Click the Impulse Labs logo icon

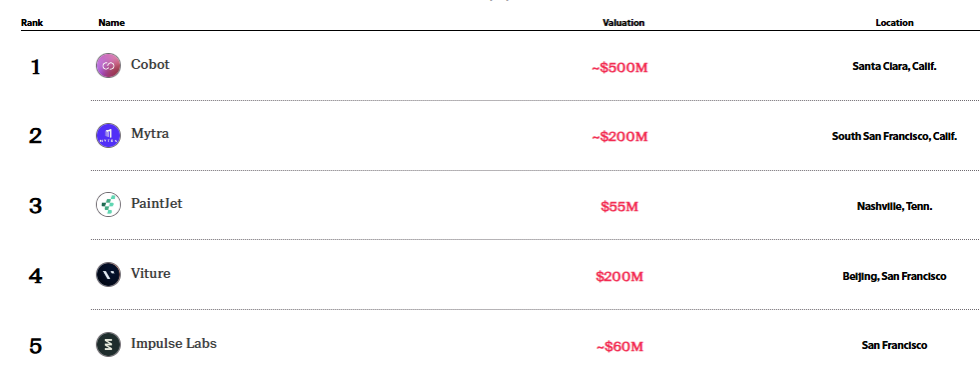pos(108,345)
